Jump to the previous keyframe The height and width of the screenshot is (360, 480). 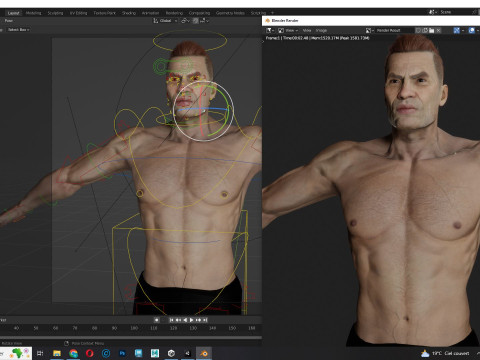point(178,320)
